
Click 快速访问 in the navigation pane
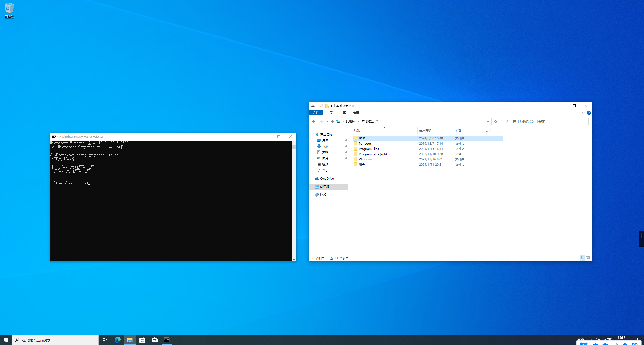(x=326, y=134)
